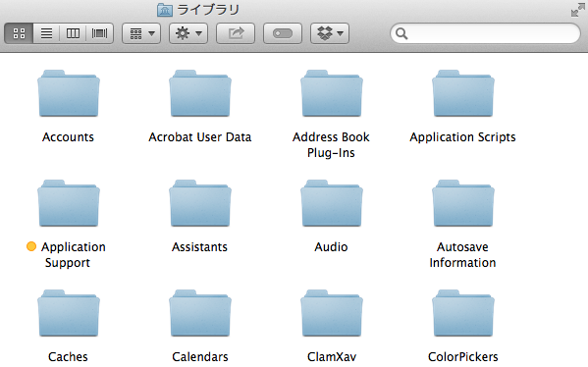Image resolution: width=588 pixels, height=367 pixels.
Task: Click the 'Application Support' label
Action: tap(73, 255)
